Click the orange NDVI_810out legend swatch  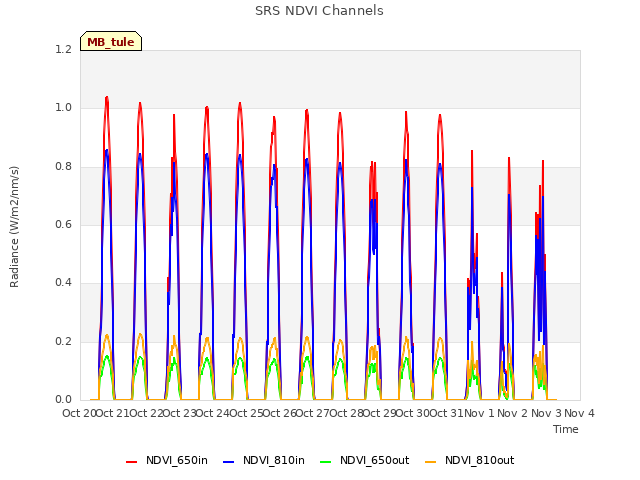431,462
